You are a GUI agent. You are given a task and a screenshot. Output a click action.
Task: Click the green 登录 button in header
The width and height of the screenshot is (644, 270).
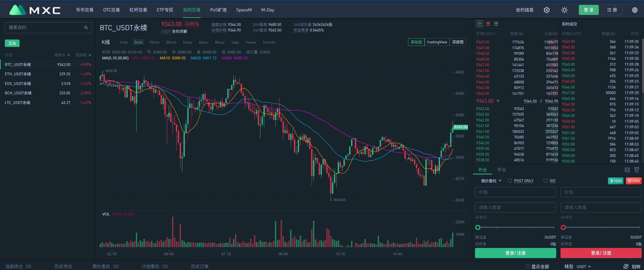588,10
